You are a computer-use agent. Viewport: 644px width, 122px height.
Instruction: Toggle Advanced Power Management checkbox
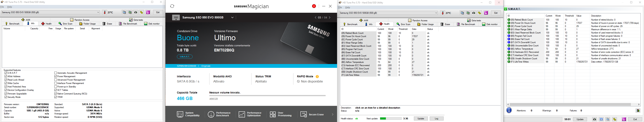tap(55, 80)
